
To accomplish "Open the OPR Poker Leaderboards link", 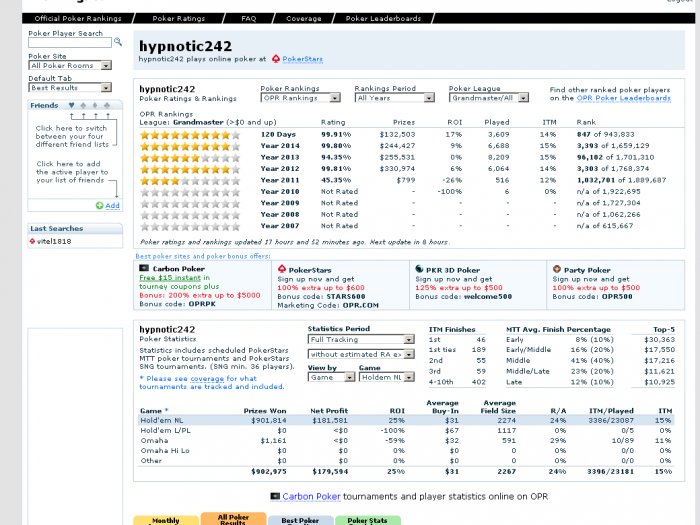I will pyautogui.click(x=623, y=98).
